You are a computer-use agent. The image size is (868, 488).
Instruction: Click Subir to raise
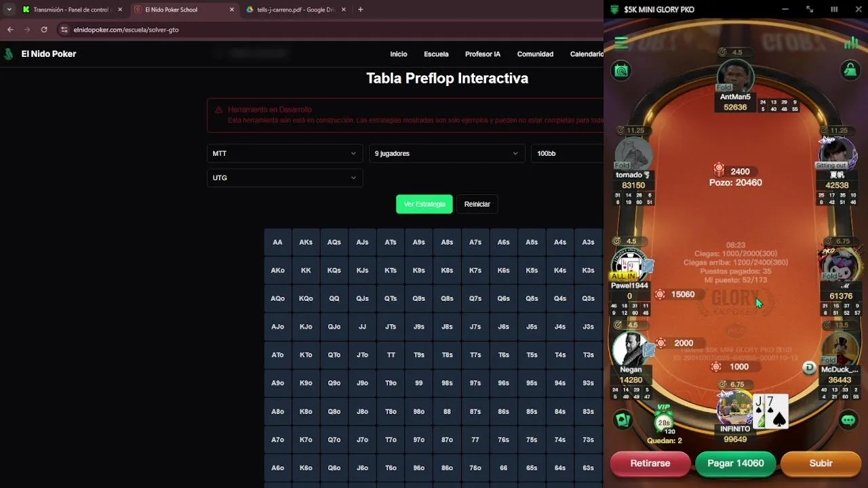821,464
